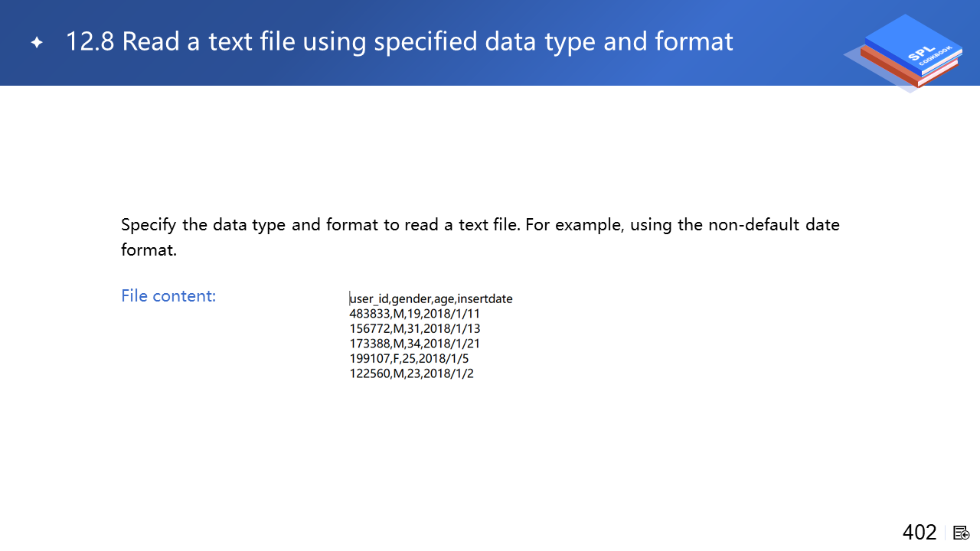Click the sparkle bullet before the title

pos(37,43)
